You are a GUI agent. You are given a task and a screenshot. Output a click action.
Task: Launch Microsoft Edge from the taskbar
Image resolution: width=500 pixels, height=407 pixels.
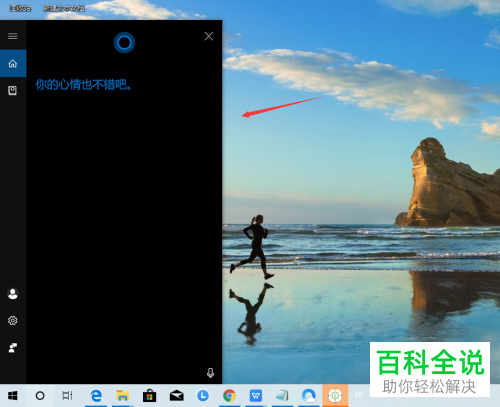click(x=96, y=396)
